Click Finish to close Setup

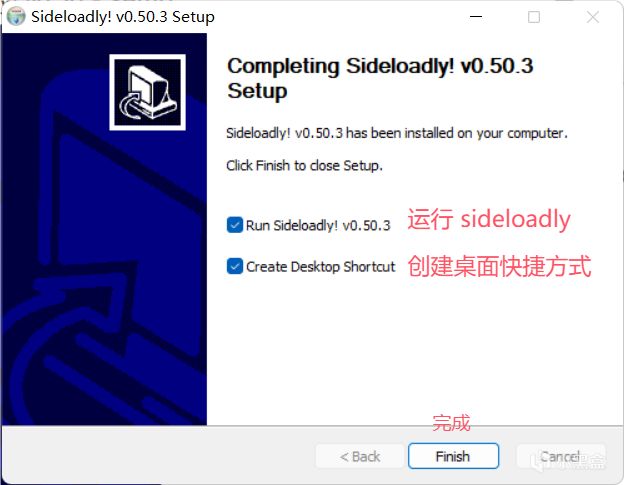click(x=453, y=456)
